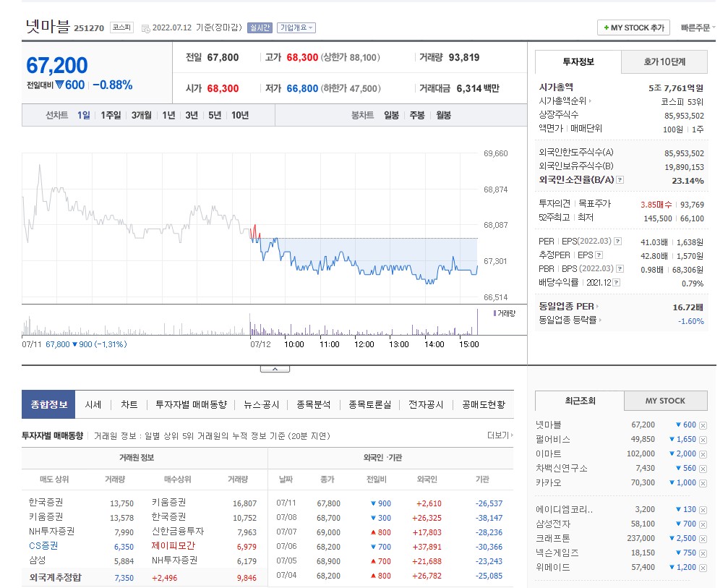Open the 공매도현황 tab

[x=484, y=404]
